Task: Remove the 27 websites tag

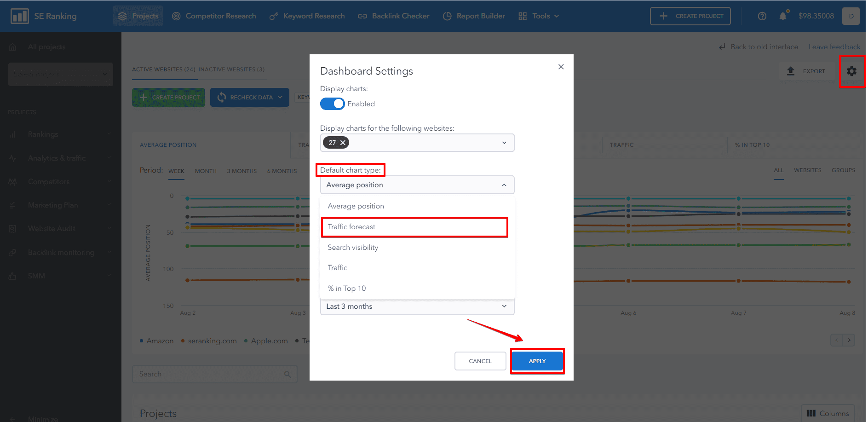Action: (343, 143)
